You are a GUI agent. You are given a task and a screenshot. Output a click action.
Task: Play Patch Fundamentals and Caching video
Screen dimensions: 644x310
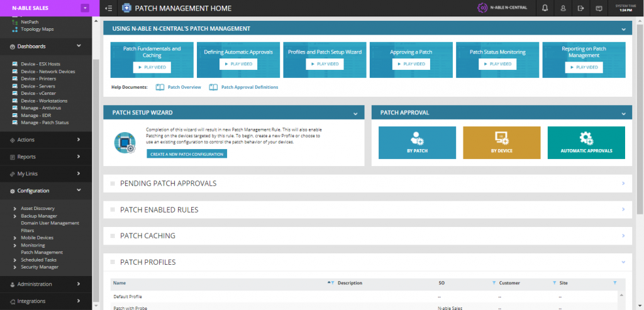(x=152, y=67)
